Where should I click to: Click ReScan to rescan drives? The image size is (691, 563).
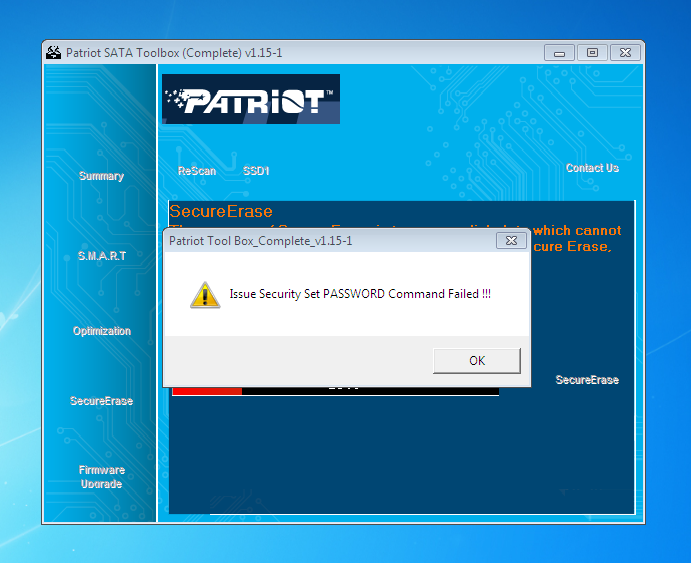coord(197,171)
